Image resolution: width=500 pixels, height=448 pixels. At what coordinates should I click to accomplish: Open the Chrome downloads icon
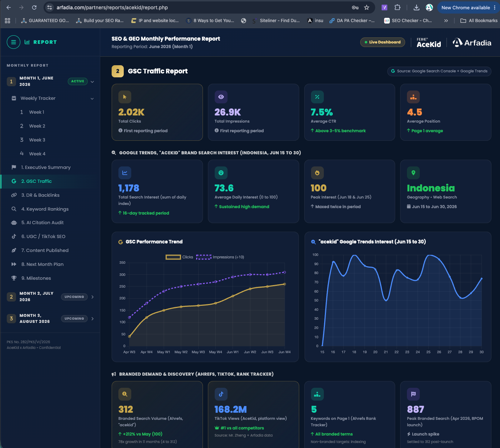click(416, 7)
